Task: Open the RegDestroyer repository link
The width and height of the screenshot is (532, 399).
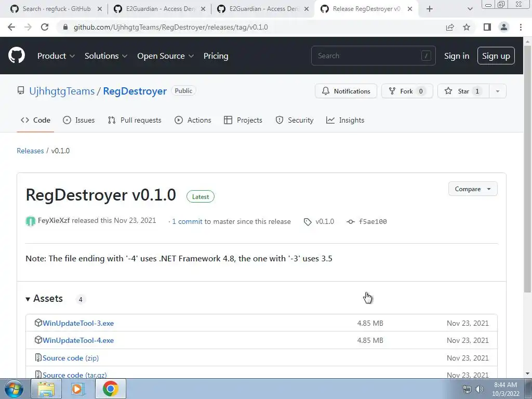Action: (x=135, y=91)
